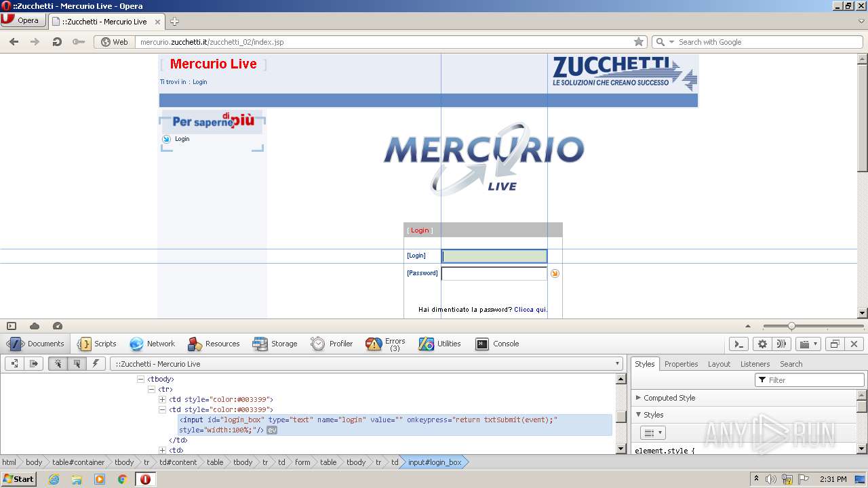Select the Zucchetti - Mercurio Live tab
The height and width of the screenshot is (488, 868).
pos(106,22)
